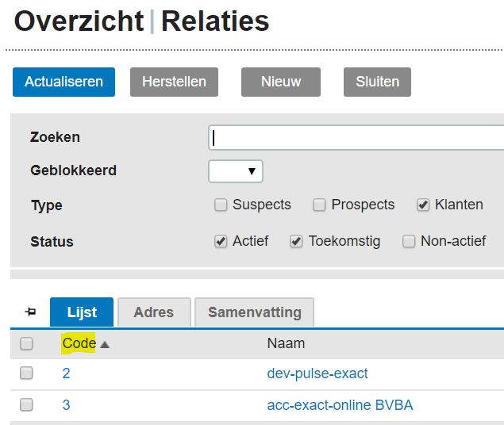Click the sort arrow next to Code
The height and width of the screenshot is (425, 504).
[105, 344]
